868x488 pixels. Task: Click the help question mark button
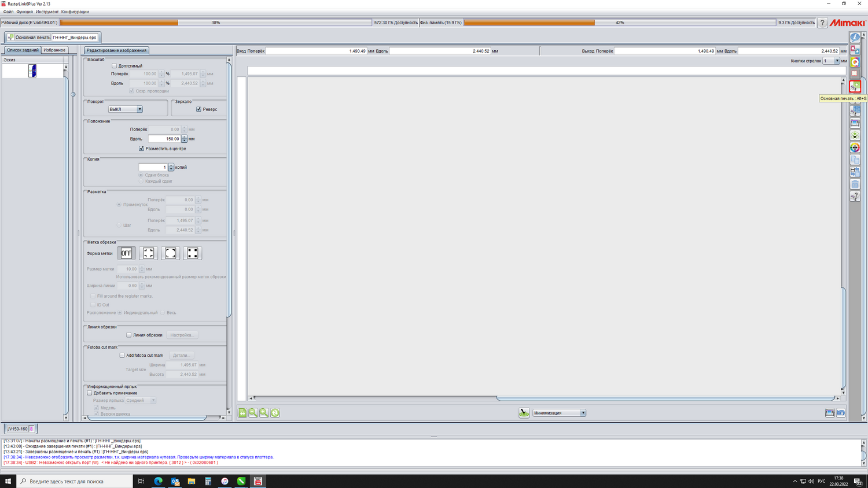[822, 23]
